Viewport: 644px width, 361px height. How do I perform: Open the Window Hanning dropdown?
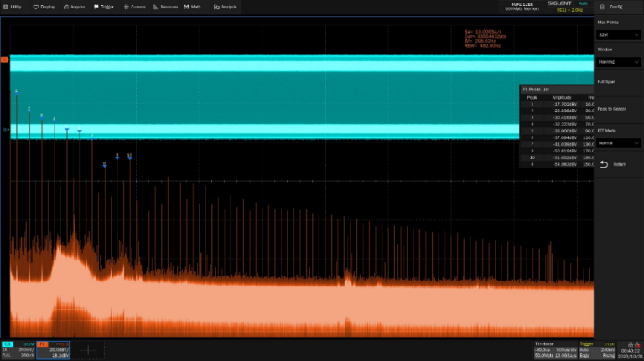(618, 61)
